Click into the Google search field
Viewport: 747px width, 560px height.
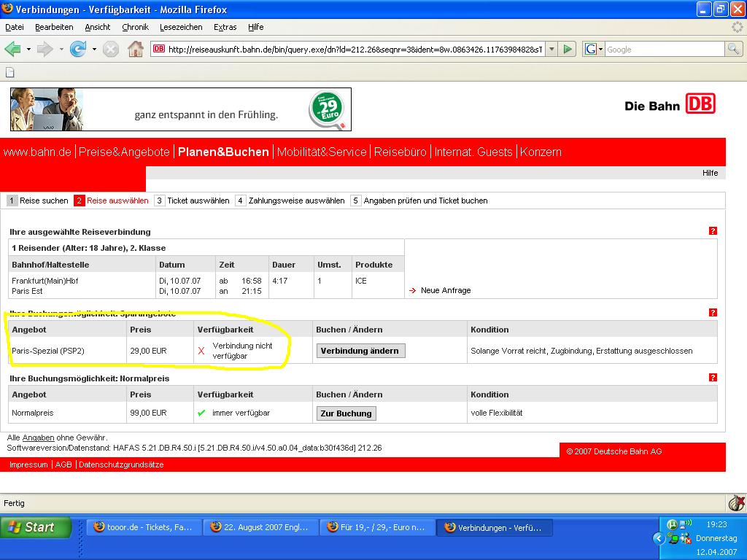coord(664,50)
